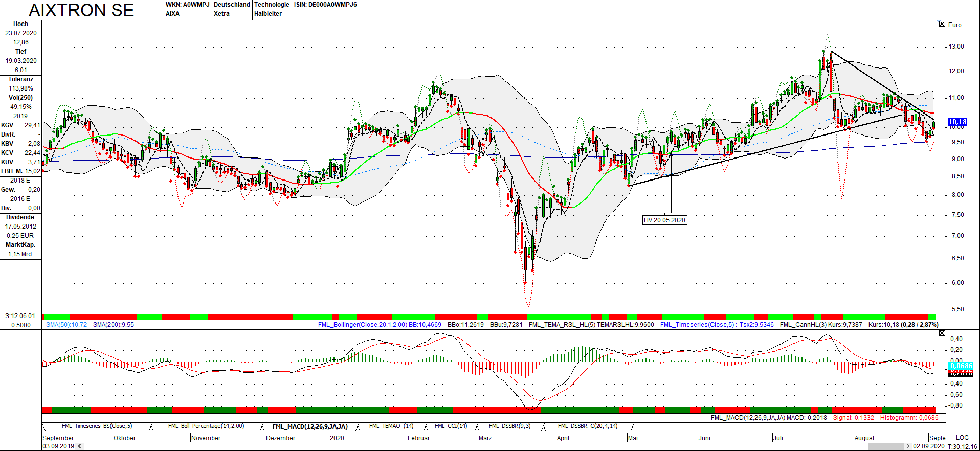
Task: Click the Deutschland Xetra header cell
Action: [232, 9]
